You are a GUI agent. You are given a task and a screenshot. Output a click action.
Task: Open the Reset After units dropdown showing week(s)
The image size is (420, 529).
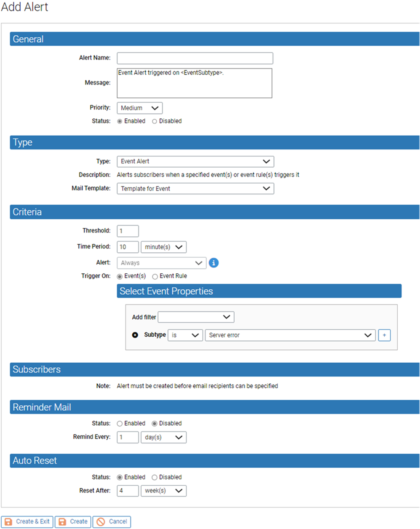tap(163, 491)
